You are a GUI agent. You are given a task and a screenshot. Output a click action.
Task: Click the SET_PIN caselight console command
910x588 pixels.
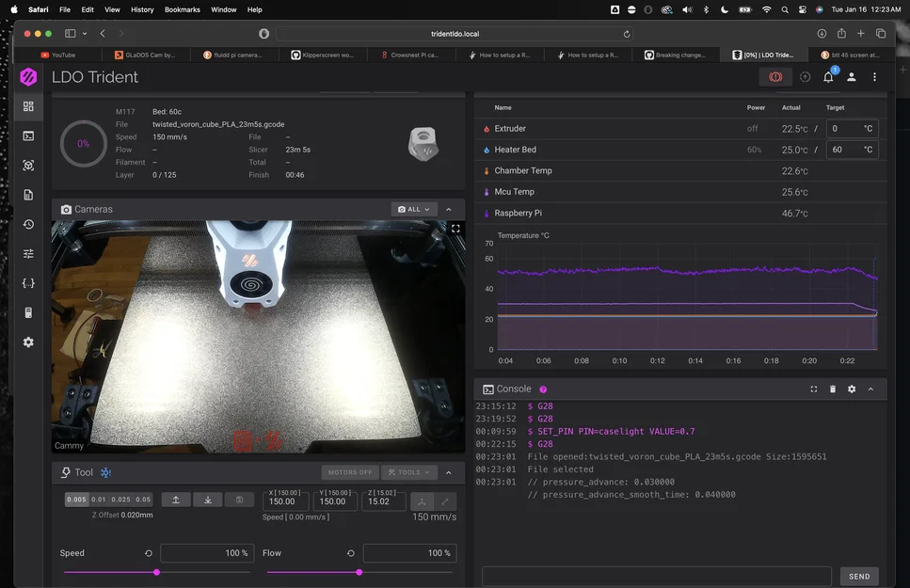click(615, 431)
